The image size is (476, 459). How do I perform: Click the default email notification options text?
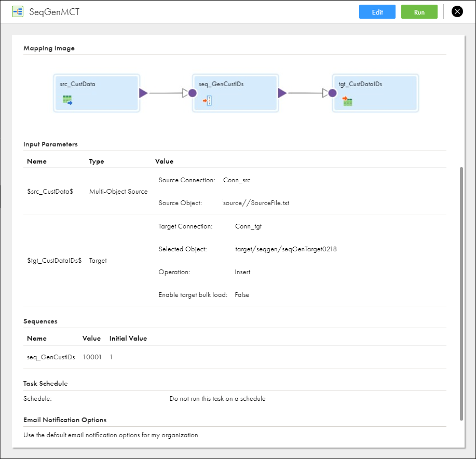pyautogui.click(x=111, y=435)
